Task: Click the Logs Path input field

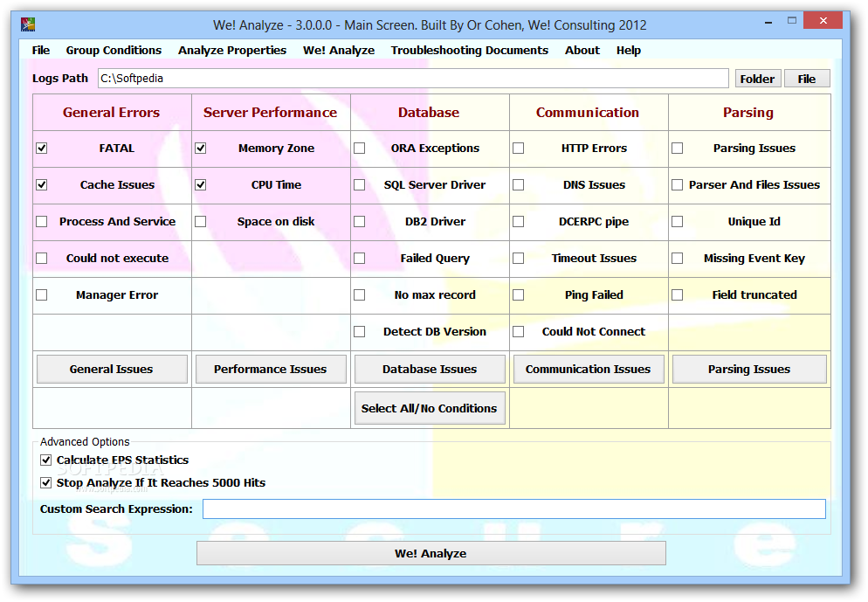Action: (413, 79)
